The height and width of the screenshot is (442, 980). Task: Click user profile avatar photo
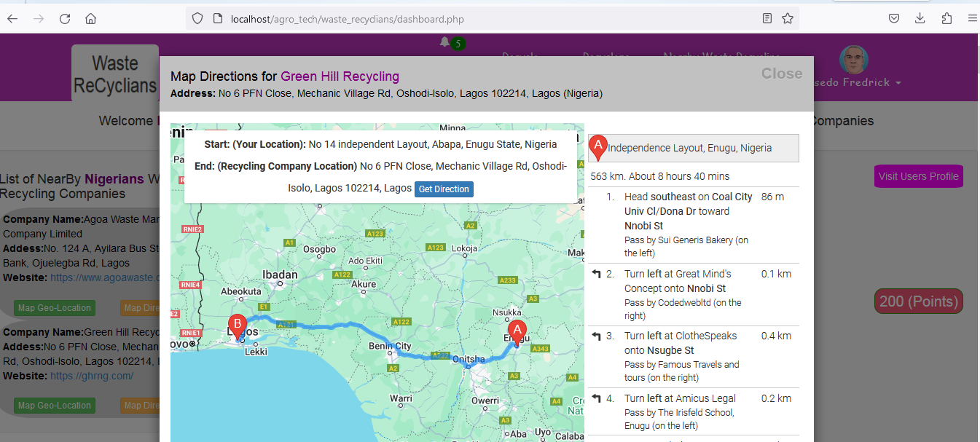(x=854, y=60)
